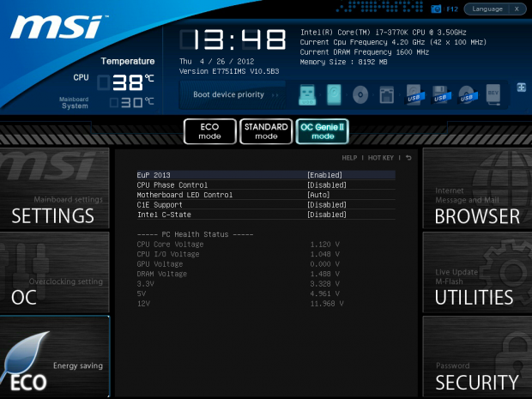This screenshot has height=399, width=532.
Task: Open the Language selector
Action: point(487,9)
